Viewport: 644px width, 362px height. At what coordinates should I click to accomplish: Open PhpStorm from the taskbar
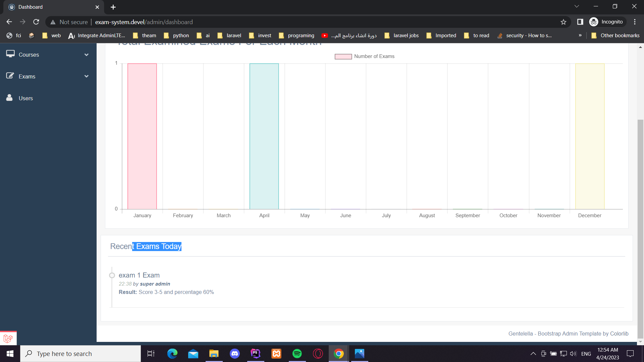pos(256,354)
